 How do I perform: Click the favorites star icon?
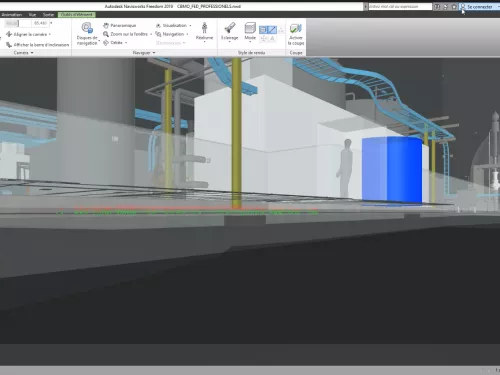pos(454,7)
